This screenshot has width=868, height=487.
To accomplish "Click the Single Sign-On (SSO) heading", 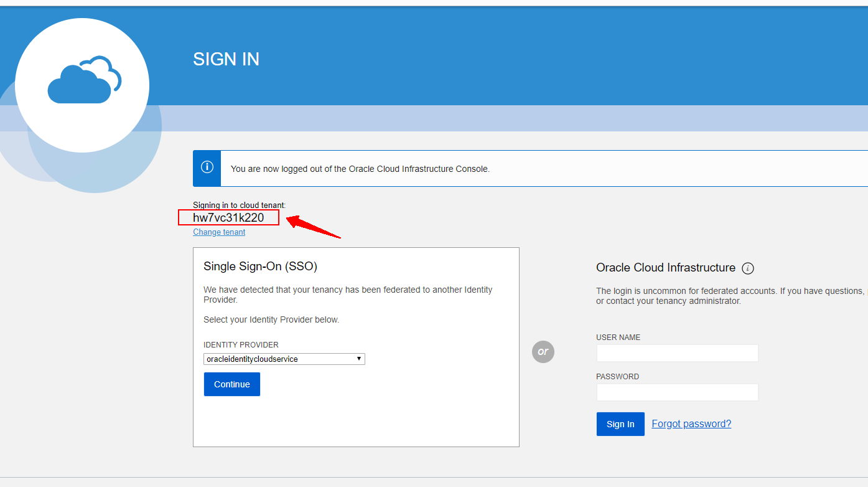I will click(x=260, y=267).
